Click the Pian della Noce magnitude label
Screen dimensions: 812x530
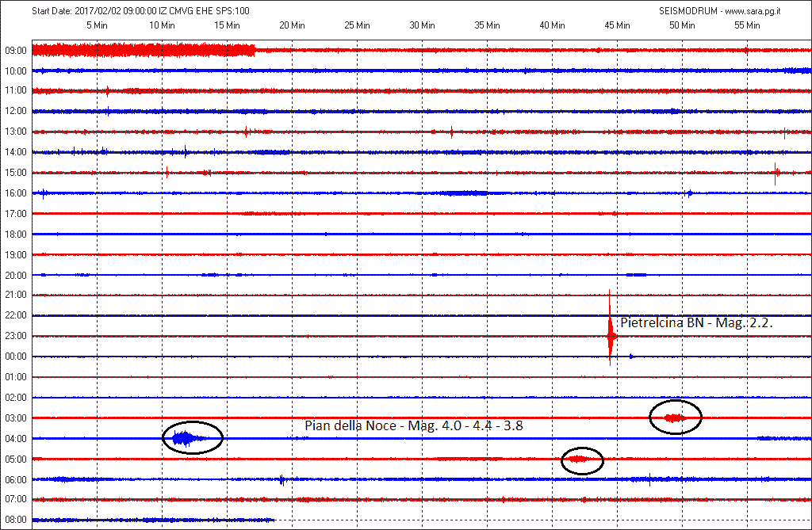click(x=414, y=425)
